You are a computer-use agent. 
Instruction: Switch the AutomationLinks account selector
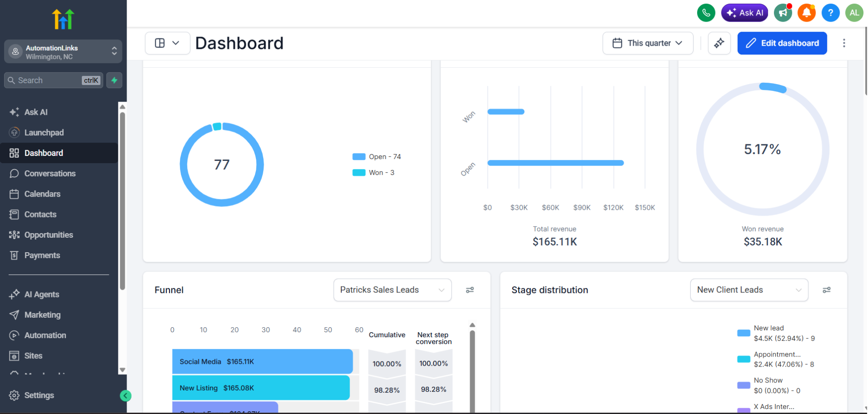(63, 52)
